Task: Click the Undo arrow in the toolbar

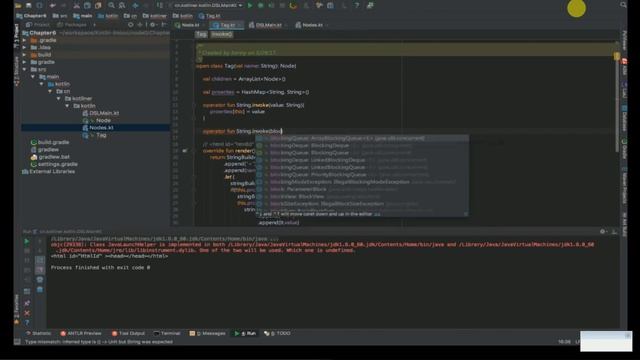Action: 53,6
